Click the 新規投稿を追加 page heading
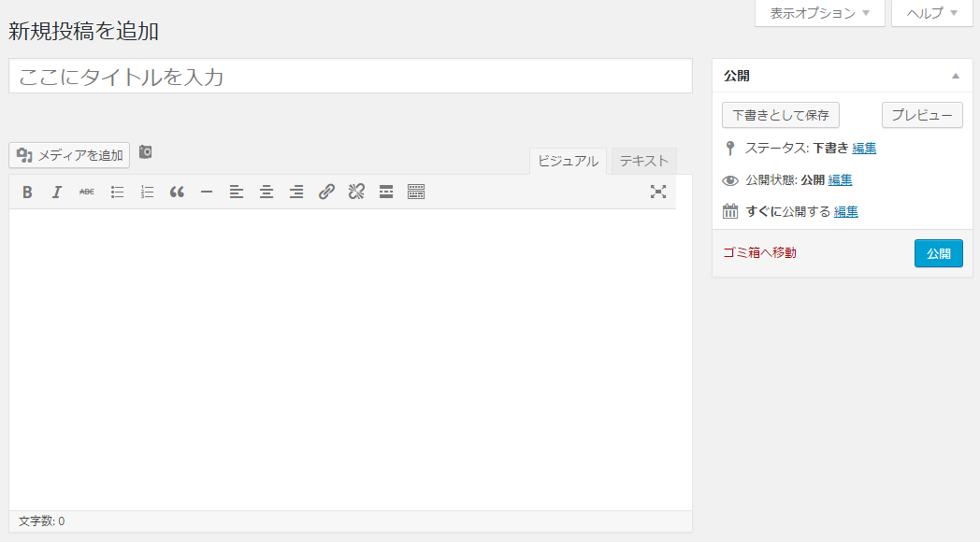 (83, 31)
